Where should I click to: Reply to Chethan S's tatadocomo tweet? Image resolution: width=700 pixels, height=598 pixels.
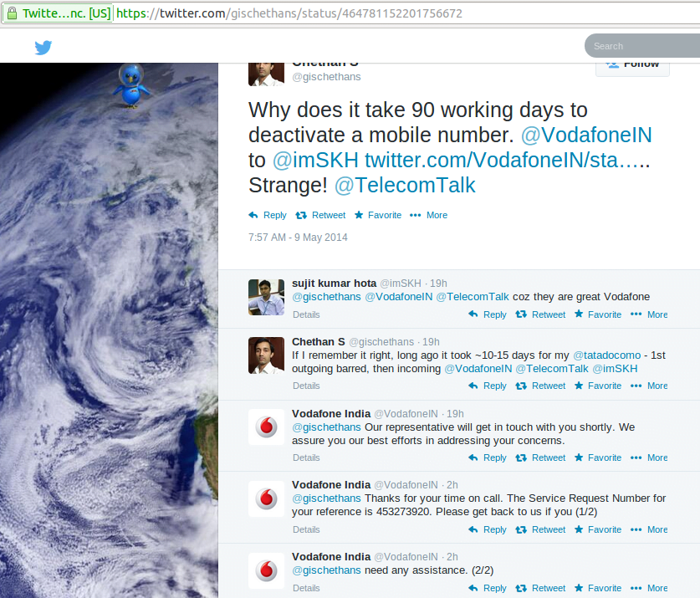click(488, 386)
